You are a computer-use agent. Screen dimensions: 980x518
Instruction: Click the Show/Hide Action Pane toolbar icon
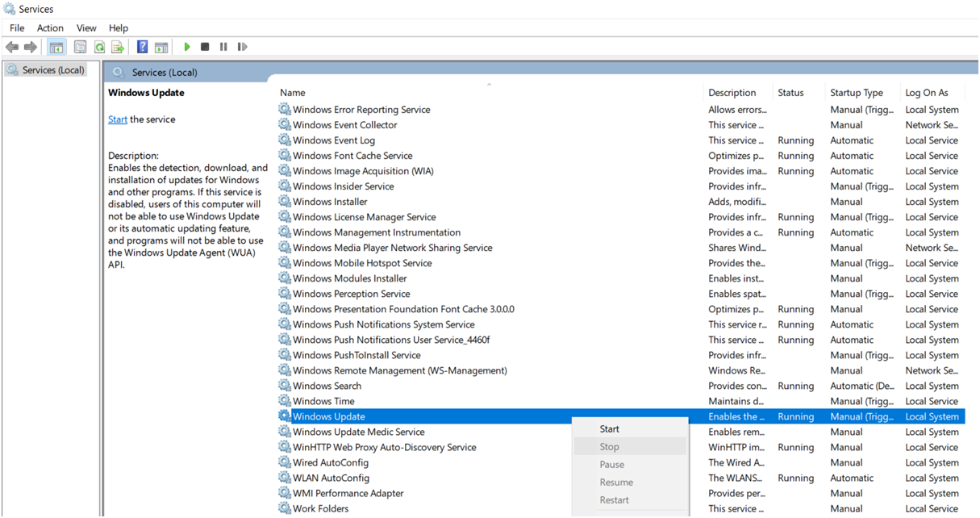click(x=161, y=47)
